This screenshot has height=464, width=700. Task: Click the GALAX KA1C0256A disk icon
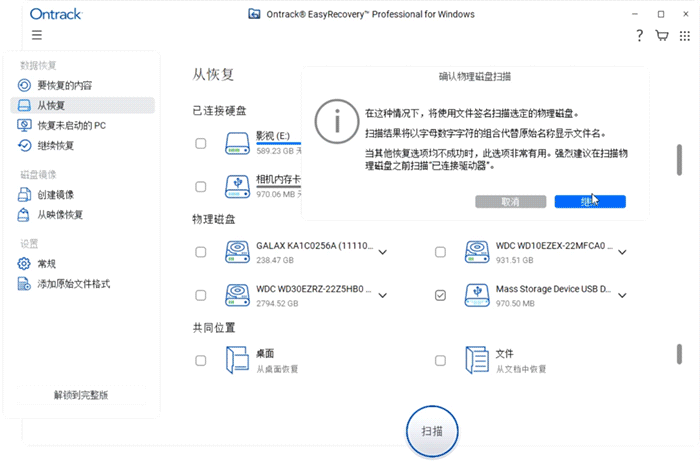237,252
